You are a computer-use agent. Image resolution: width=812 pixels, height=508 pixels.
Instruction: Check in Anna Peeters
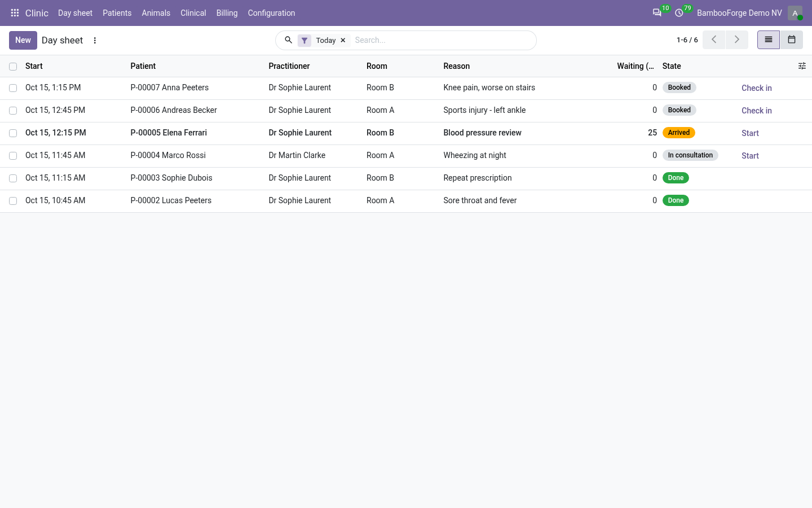[x=756, y=88]
